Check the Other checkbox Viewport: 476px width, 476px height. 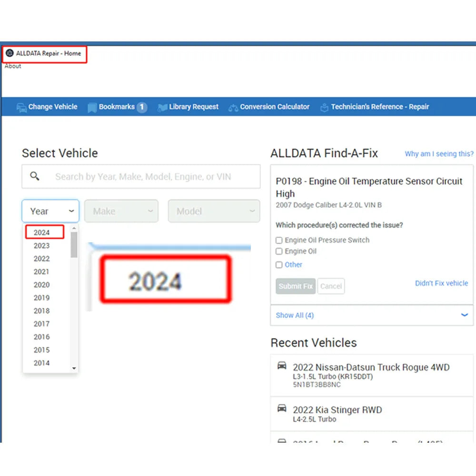click(279, 265)
